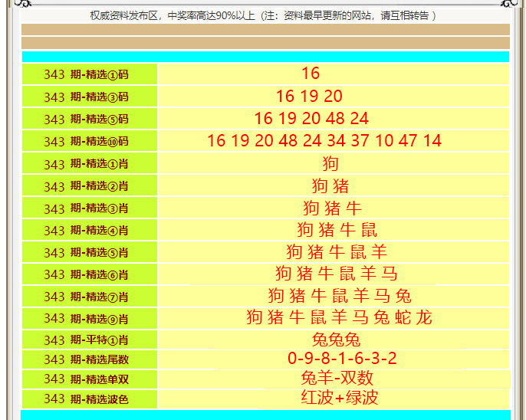Image resolution: width=526 pixels, height=420 pixels.
Task: Click the cyan bar above the table
Action: (x=265, y=57)
